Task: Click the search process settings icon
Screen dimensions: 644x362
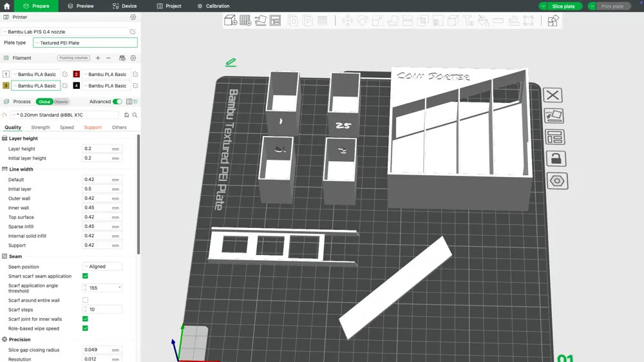Action: coord(135,115)
